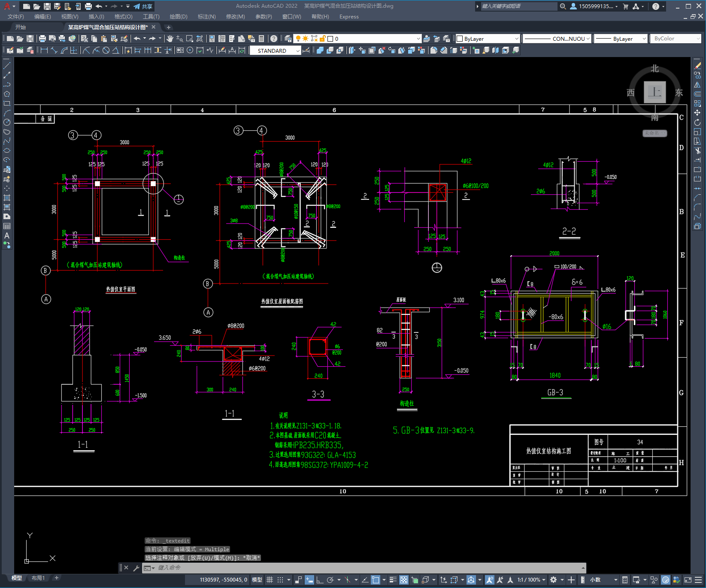Open the linetype CON...NUOU dropdown
The height and width of the screenshot is (588, 706).
(x=557, y=39)
